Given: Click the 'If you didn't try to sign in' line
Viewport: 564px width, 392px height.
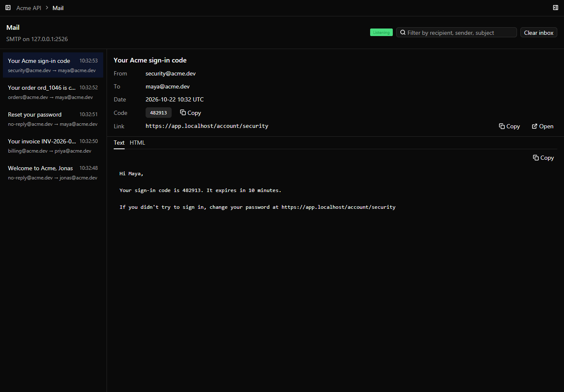Looking at the screenshot, I should (x=258, y=207).
